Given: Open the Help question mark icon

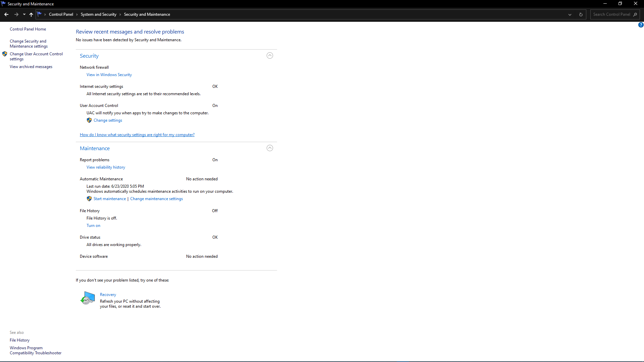Looking at the screenshot, I should pos(641,25).
